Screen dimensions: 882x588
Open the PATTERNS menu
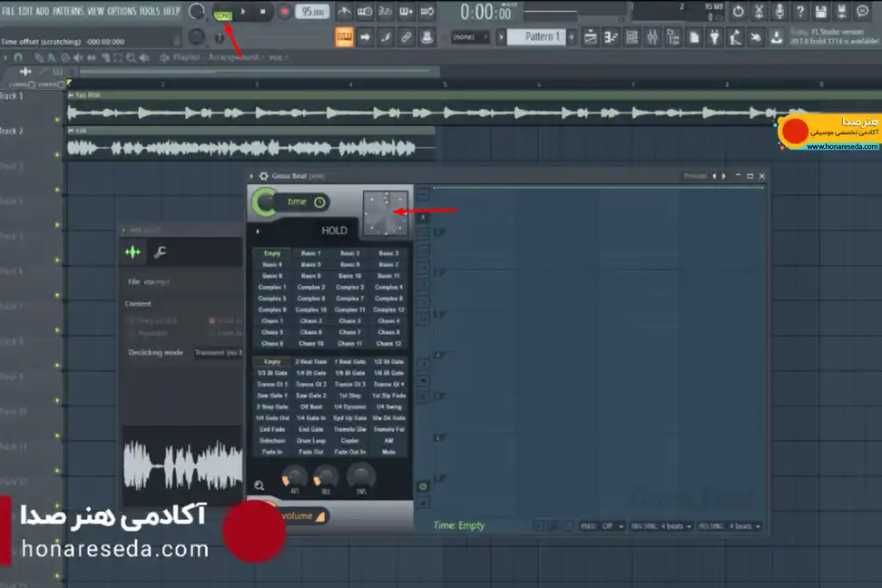click(67, 11)
